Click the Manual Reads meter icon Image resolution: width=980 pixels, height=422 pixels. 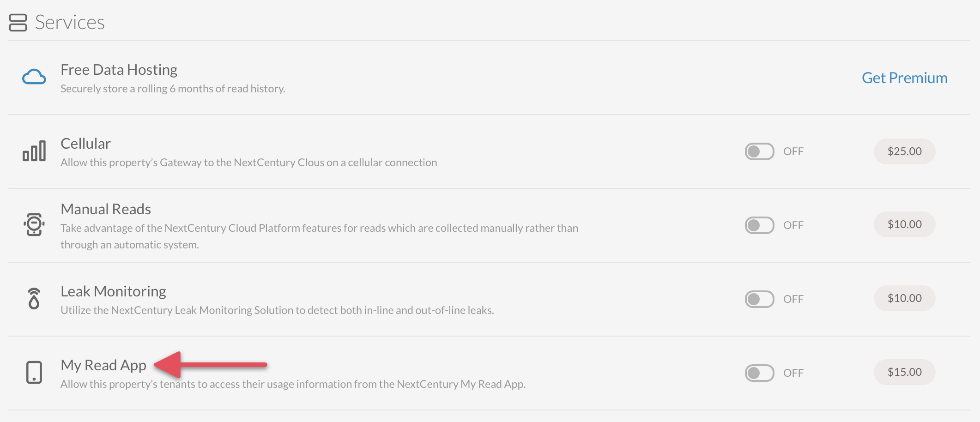pos(34,224)
